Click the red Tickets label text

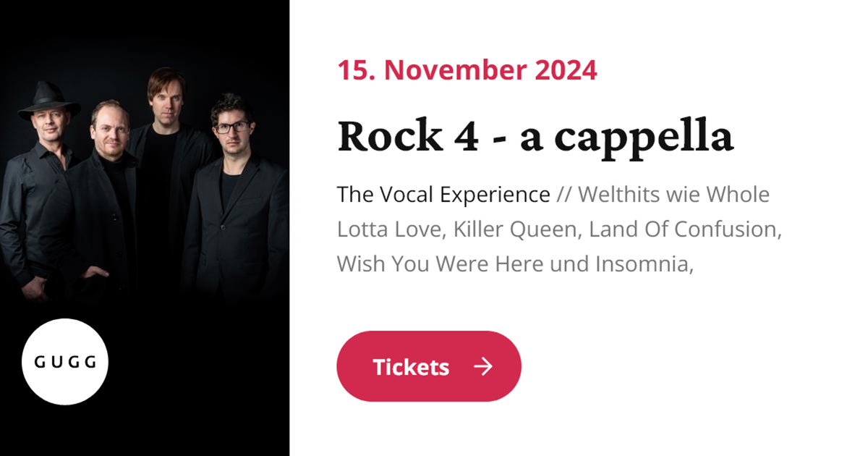[x=411, y=367]
